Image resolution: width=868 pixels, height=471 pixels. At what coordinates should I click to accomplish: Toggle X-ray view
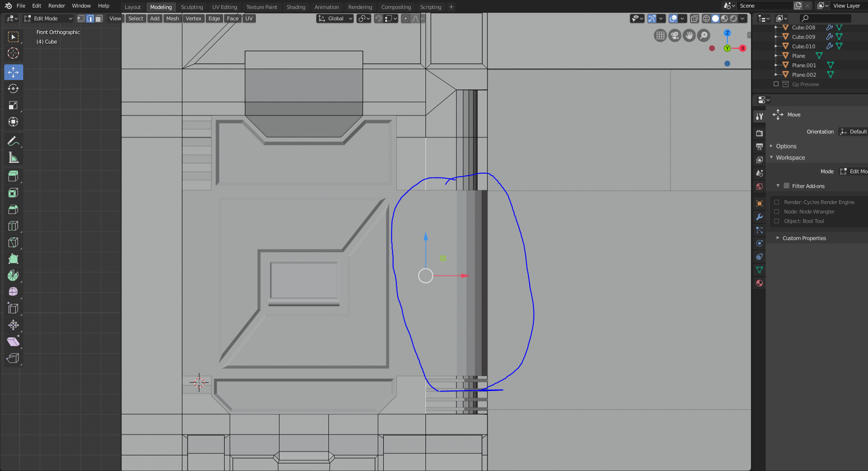click(x=694, y=18)
